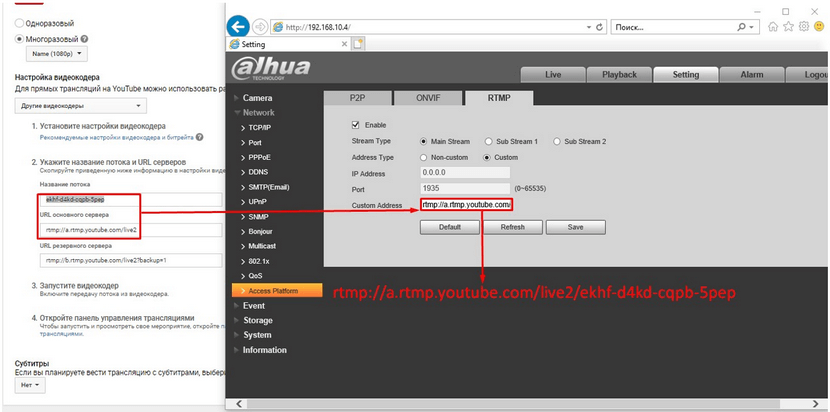This screenshot has width=830, height=412.
Task: Open a new browser tab
Action: click(359, 44)
